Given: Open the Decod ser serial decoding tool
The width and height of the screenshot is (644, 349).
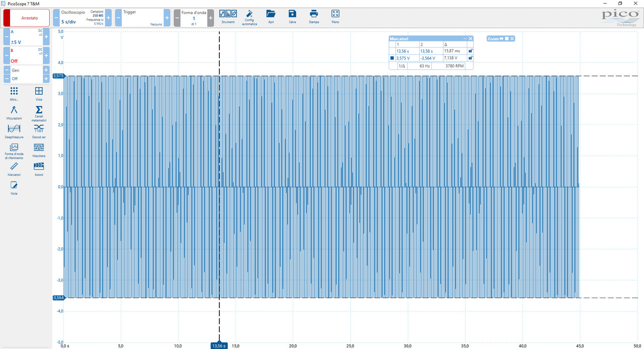Looking at the screenshot, I should 39,131.
